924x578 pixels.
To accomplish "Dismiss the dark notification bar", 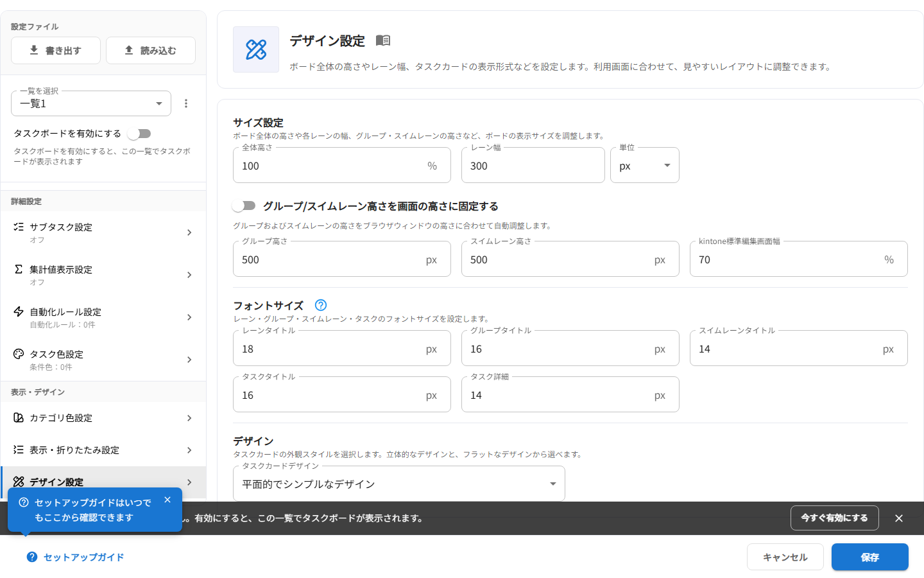I will [899, 518].
